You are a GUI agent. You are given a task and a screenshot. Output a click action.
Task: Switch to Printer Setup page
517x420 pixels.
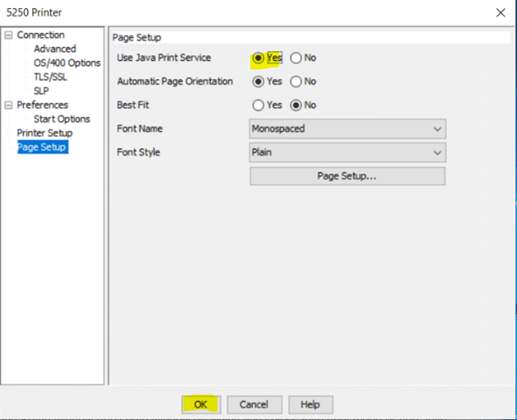coord(45,133)
